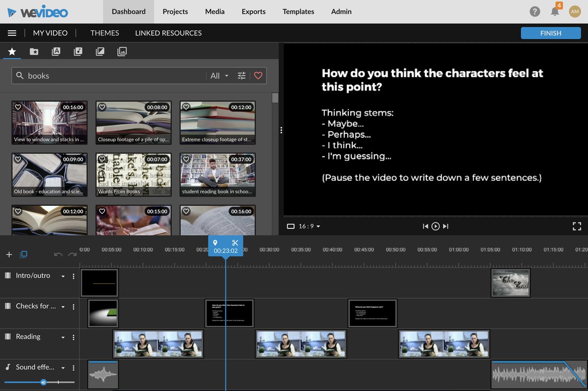Image resolution: width=588 pixels, height=391 pixels.
Task: Select the favorites star media tab
Action: point(12,51)
